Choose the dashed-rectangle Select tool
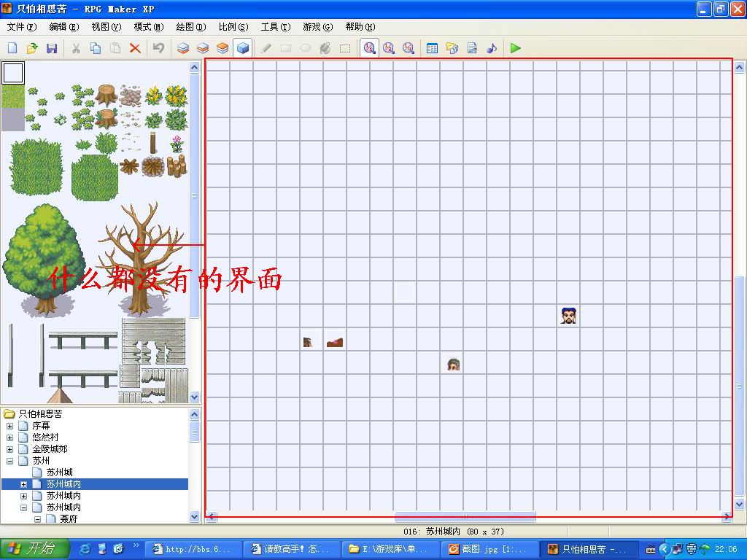 [x=345, y=48]
